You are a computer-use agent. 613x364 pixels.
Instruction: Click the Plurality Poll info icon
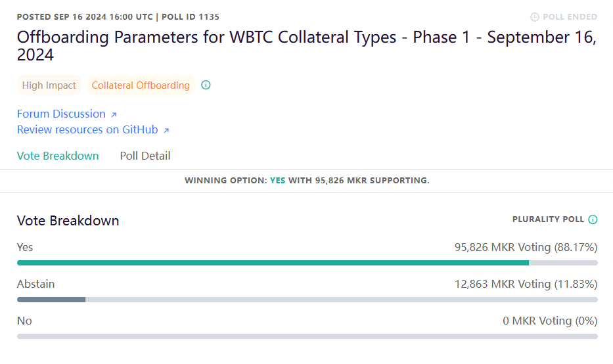[593, 219]
